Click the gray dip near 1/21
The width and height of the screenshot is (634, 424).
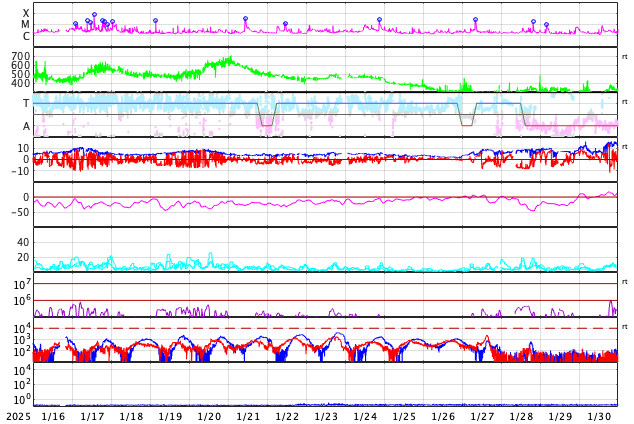(x=265, y=124)
